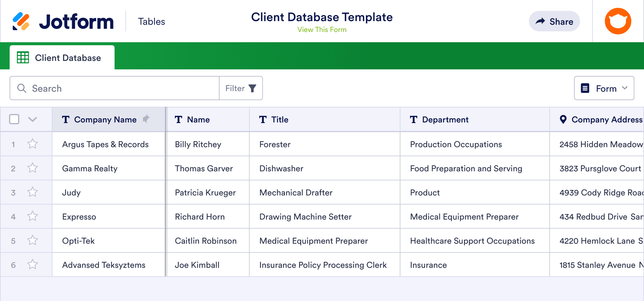Toggle the select-all rows checkbox

pyautogui.click(x=14, y=119)
